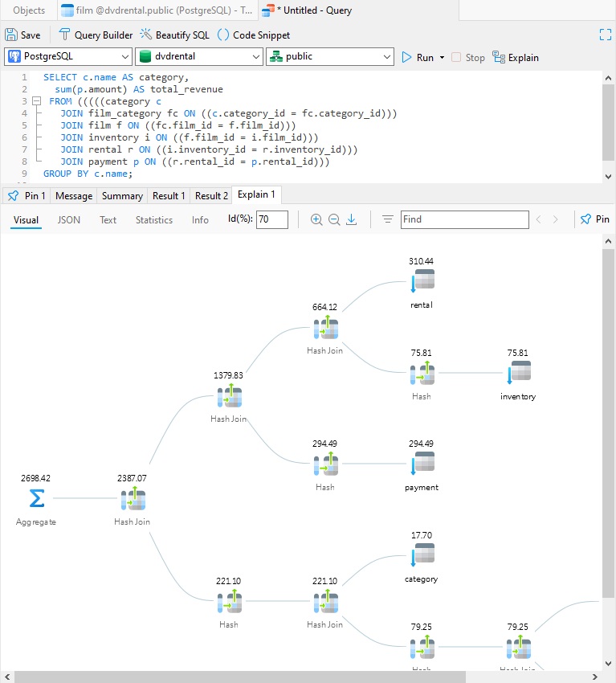Open the Statistics view tab
Screen dimensions: 616x683
(154, 220)
